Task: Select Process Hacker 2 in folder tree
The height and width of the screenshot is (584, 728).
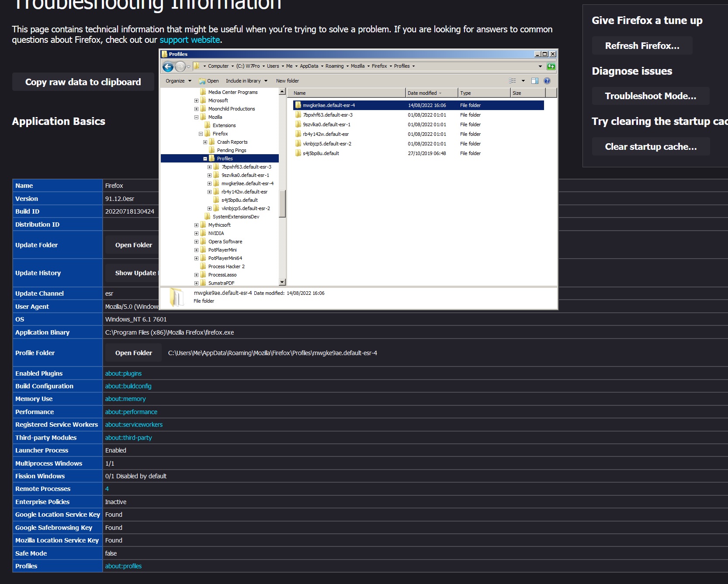Action: (x=226, y=266)
